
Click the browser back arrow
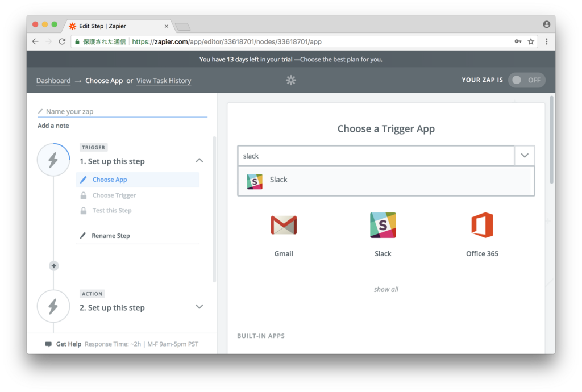[x=35, y=41]
